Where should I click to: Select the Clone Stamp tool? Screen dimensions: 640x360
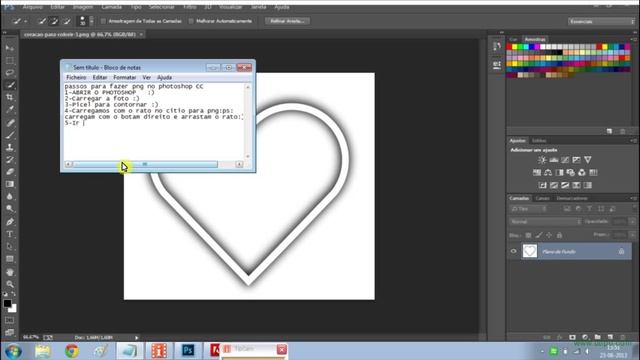click(x=10, y=147)
